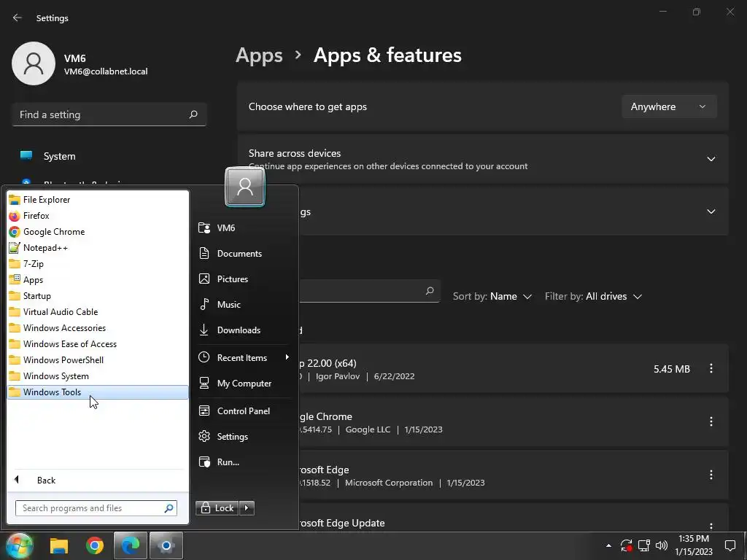Click the Start orb on the taskbar
The image size is (747, 560).
[x=19, y=545]
